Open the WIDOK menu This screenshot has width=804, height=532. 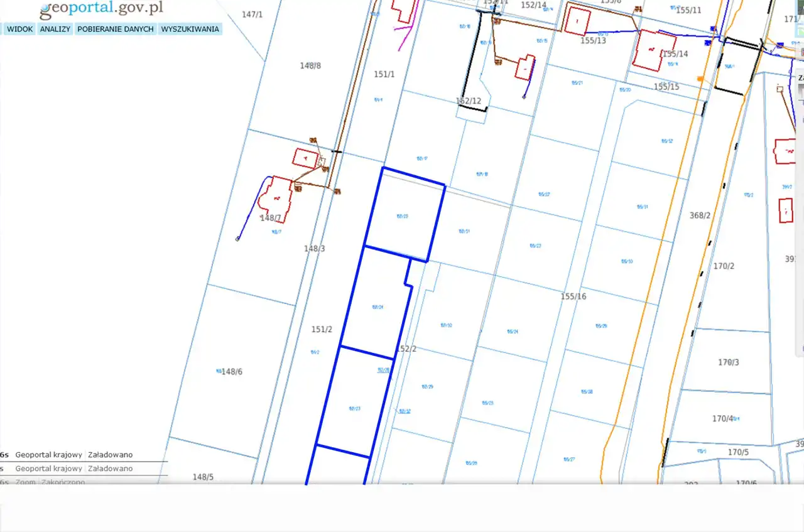19,29
